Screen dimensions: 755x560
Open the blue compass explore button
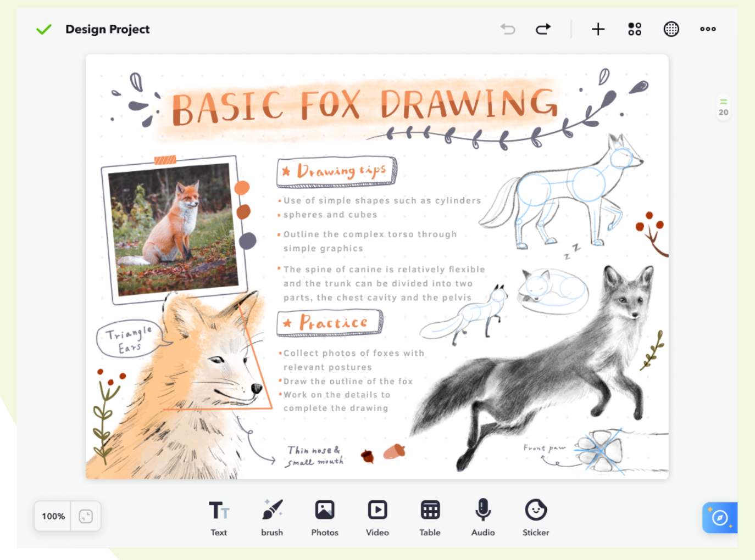pos(720,518)
